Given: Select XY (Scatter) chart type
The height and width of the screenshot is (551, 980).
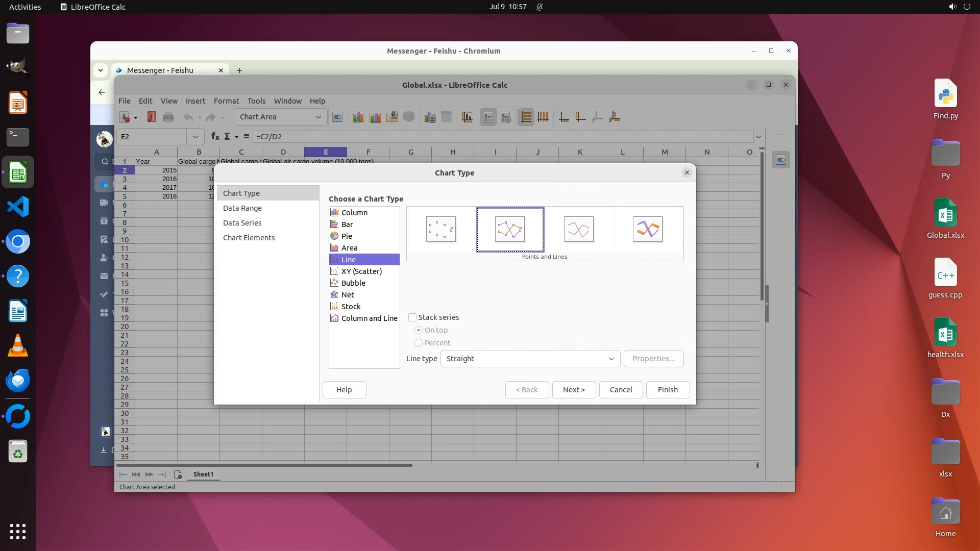Looking at the screenshot, I should pos(361,271).
